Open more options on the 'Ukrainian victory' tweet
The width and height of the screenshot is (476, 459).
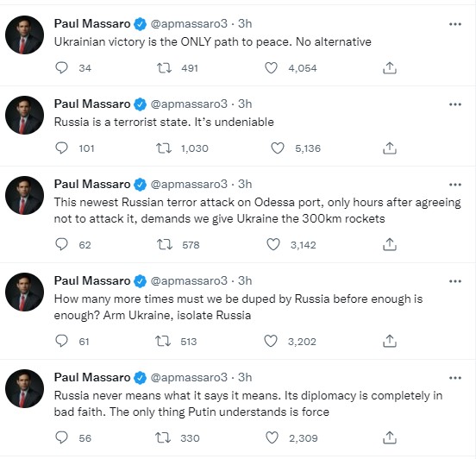click(455, 24)
